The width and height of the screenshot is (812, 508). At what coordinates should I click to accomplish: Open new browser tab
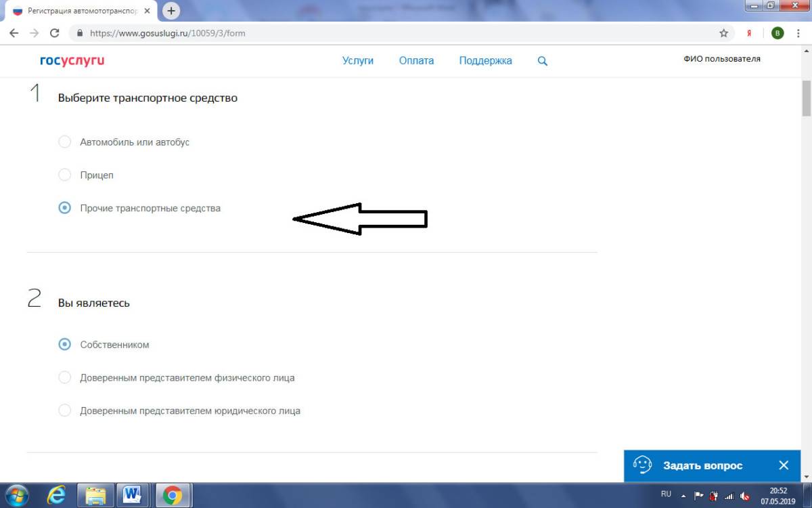[x=172, y=11]
